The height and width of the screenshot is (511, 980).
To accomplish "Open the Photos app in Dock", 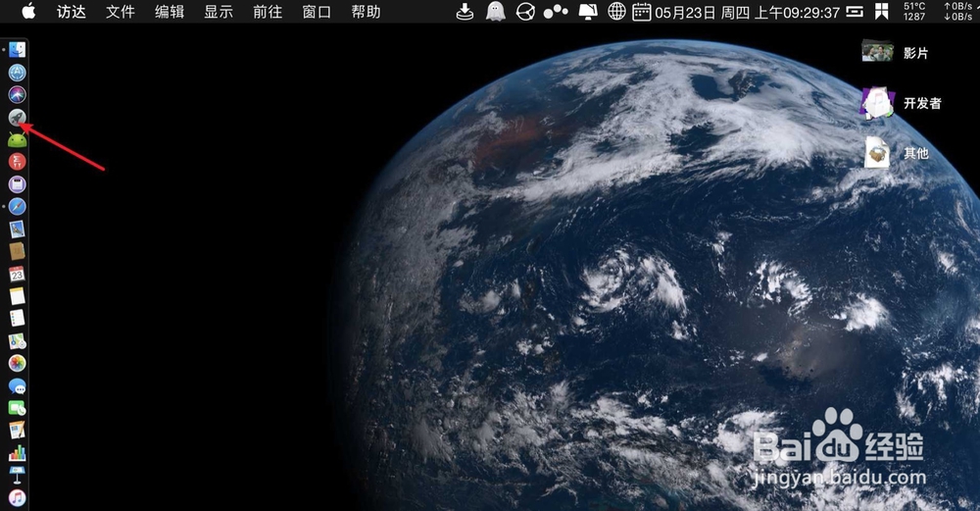I will click(17, 363).
